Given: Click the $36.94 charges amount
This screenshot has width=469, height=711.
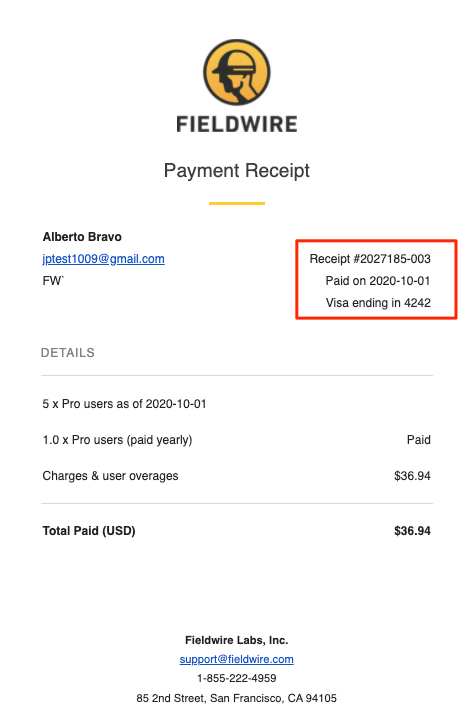Looking at the screenshot, I should (x=412, y=476).
